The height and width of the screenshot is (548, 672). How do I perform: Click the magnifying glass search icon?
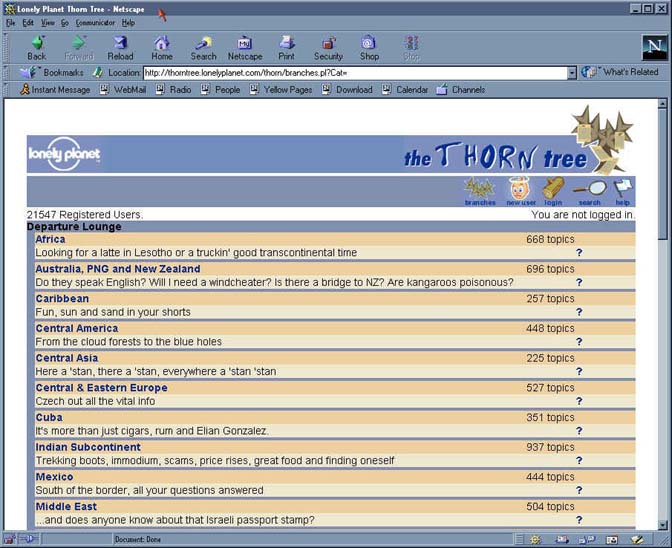click(x=590, y=192)
